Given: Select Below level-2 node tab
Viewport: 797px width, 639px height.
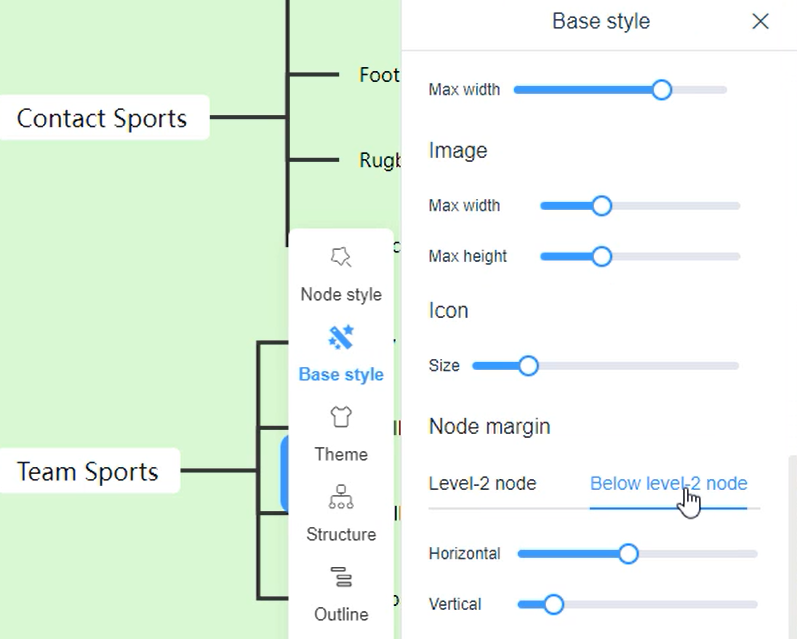Looking at the screenshot, I should click(x=668, y=484).
